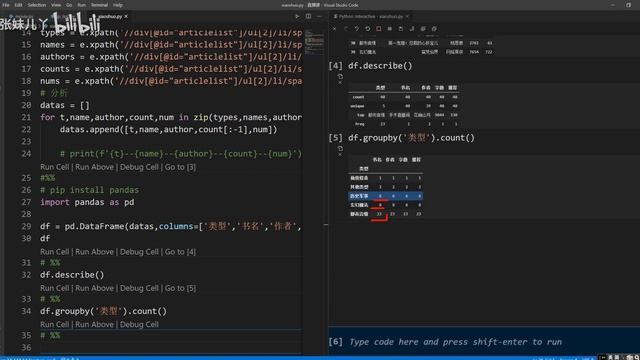Close the xiaoshuo.py editor tab
640x360 pixels.
click(x=126, y=16)
